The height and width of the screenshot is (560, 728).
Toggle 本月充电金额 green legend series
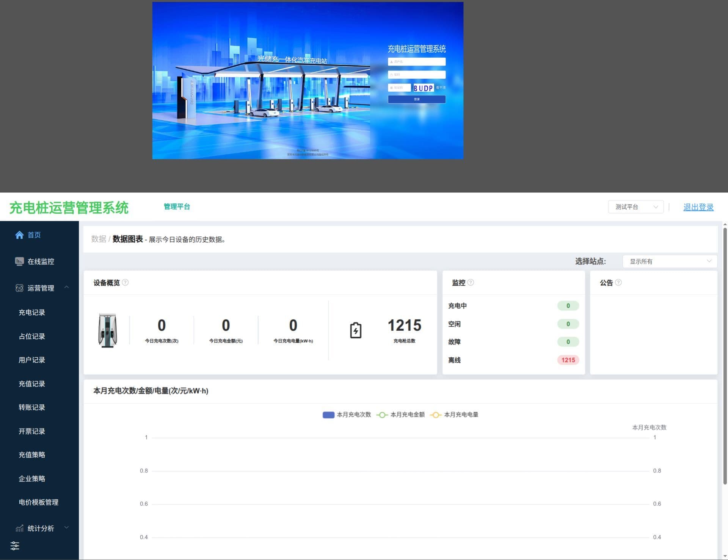coord(400,415)
